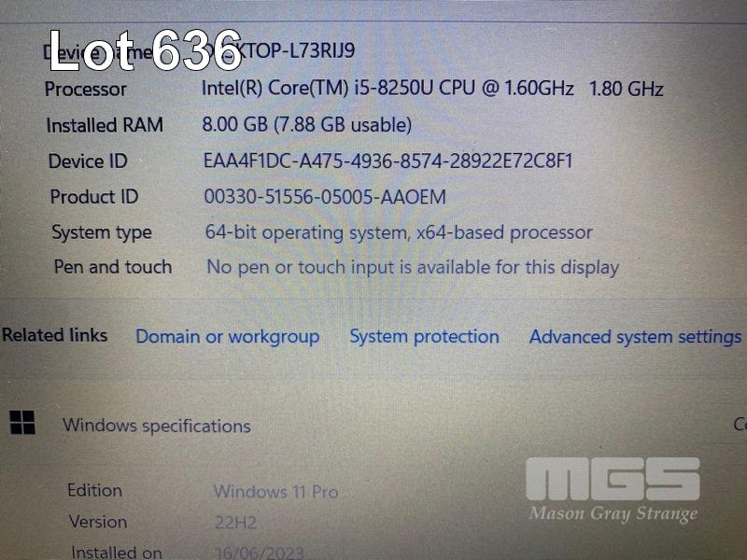Collapse the Windows specifications section
The image size is (747, 560).
pyautogui.click(x=156, y=426)
